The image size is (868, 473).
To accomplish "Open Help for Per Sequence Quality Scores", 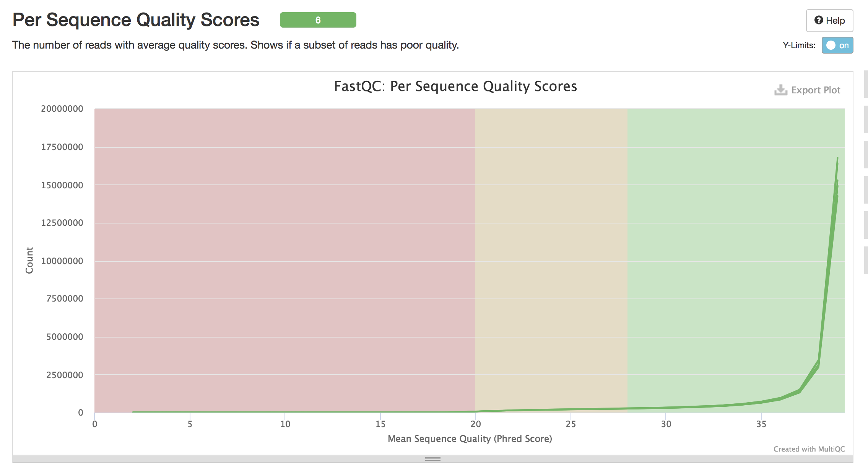I will tap(829, 21).
